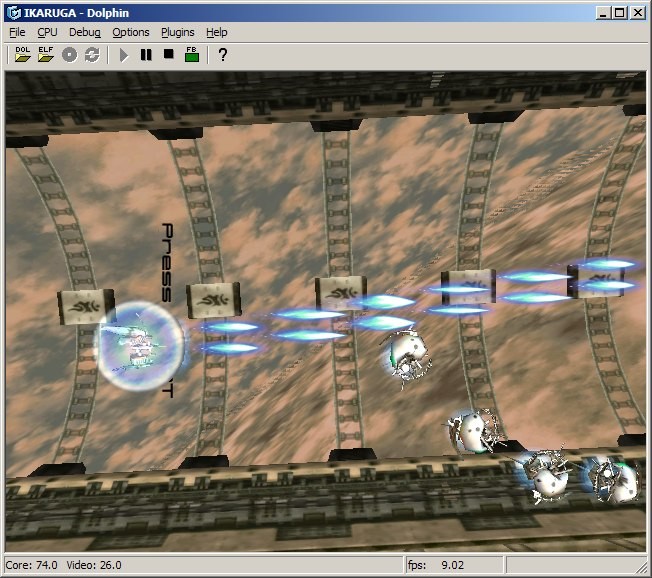This screenshot has height=578, width=652.
Task: Open the Plugins menu
Action: 178,32
